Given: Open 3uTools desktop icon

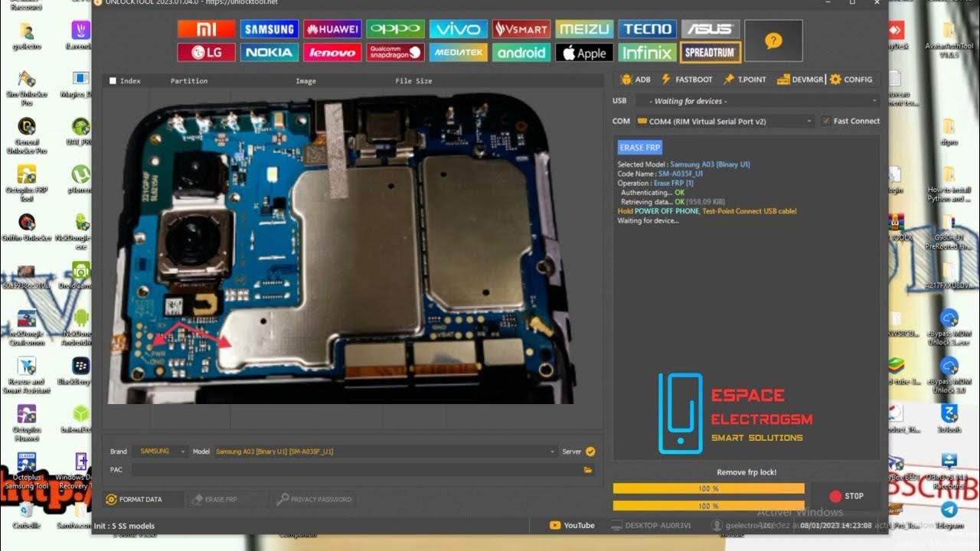Looking at the screenshot, I should [949, 419].
